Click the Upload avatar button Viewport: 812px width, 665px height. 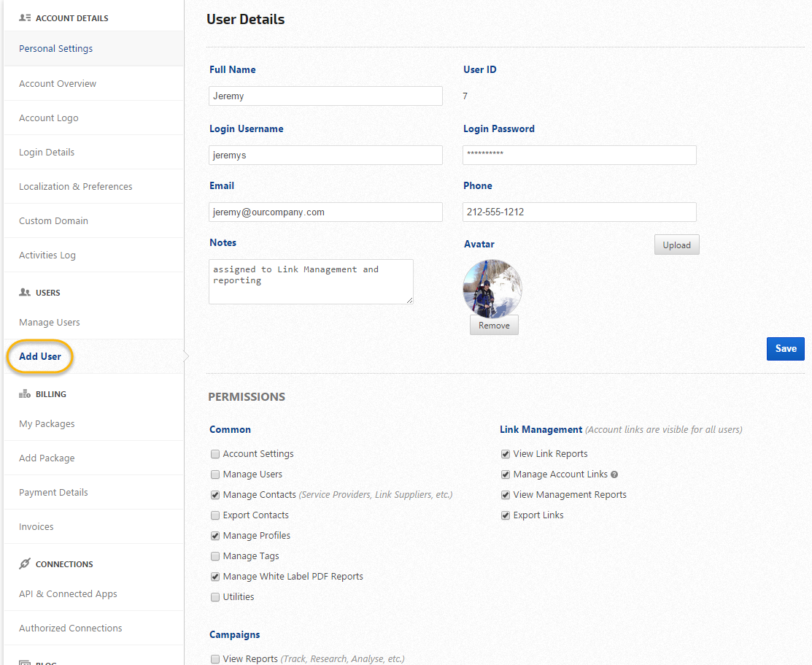pos(676,245)
